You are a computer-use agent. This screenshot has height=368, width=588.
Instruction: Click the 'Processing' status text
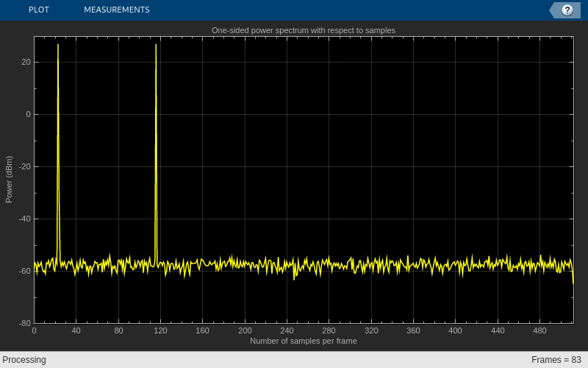(24, 360)
